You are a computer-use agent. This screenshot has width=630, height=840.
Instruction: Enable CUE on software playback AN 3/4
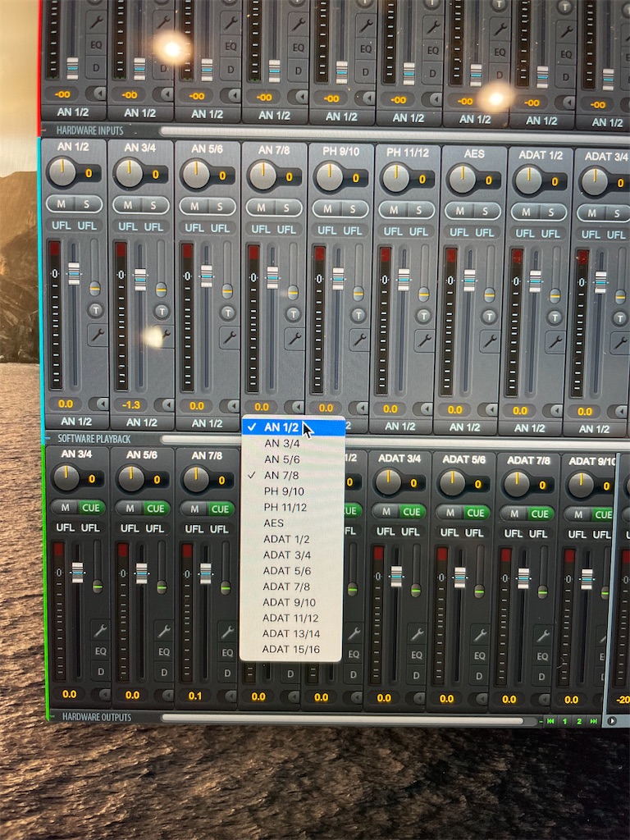coord(90,507)
